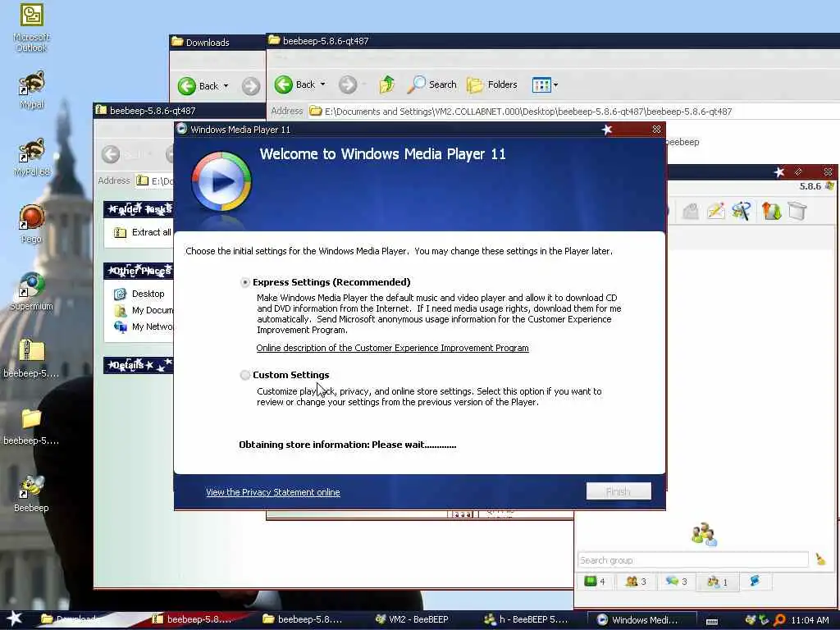Focus the Search group field
Screen dimensions: 840x630
coord(692,559)
